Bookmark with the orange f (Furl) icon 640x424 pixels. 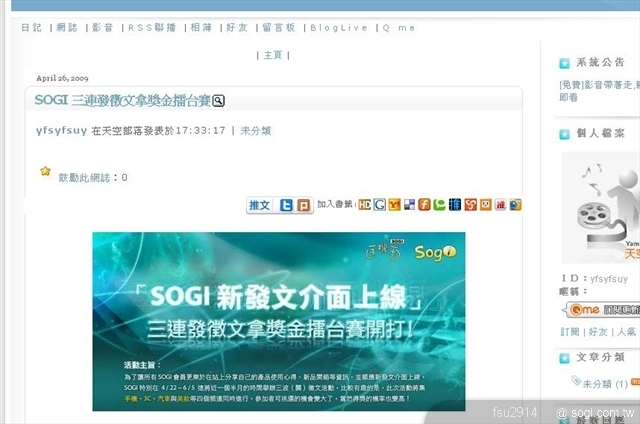click(424, 204)
